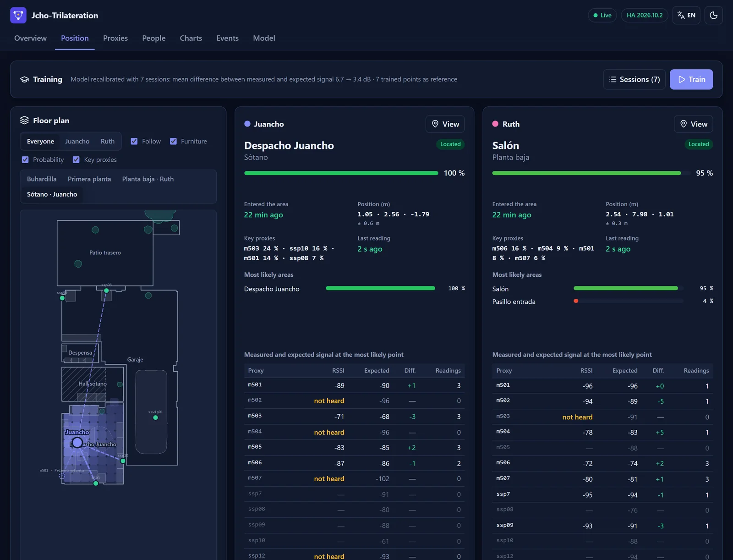Click Ruth's 95 % confidence bar

(x=591, y=173)
